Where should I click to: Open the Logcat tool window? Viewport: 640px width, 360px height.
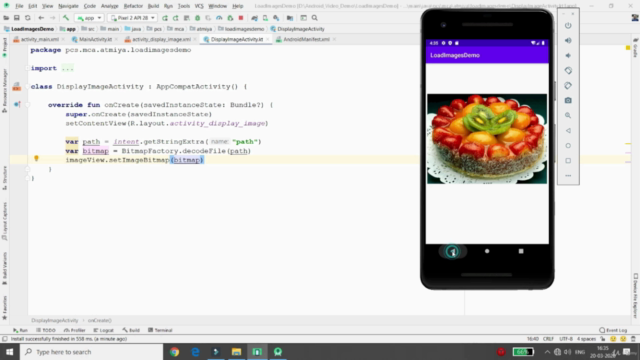tap(104, 330)
